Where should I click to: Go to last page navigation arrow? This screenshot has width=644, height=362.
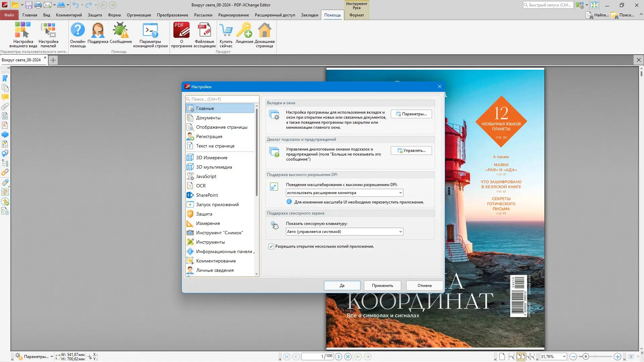[x=348, y=357]
